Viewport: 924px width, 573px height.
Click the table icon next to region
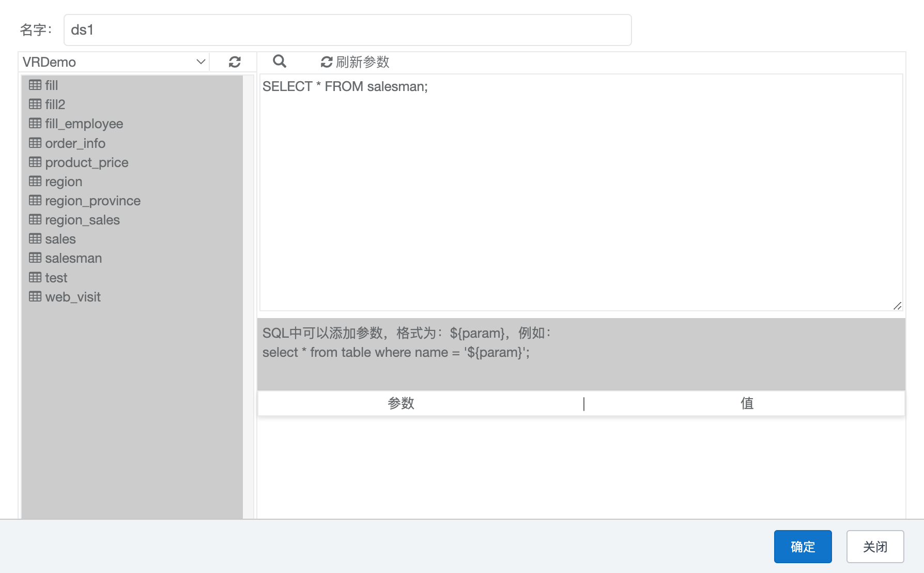click(35, 181)
